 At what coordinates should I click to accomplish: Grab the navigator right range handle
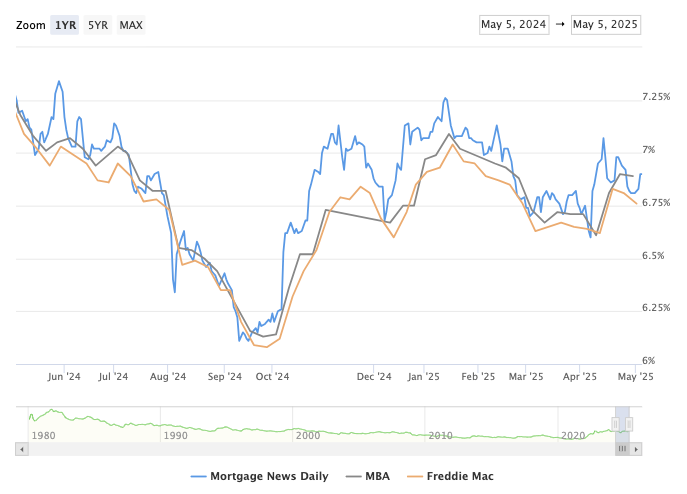pos(629,424)
